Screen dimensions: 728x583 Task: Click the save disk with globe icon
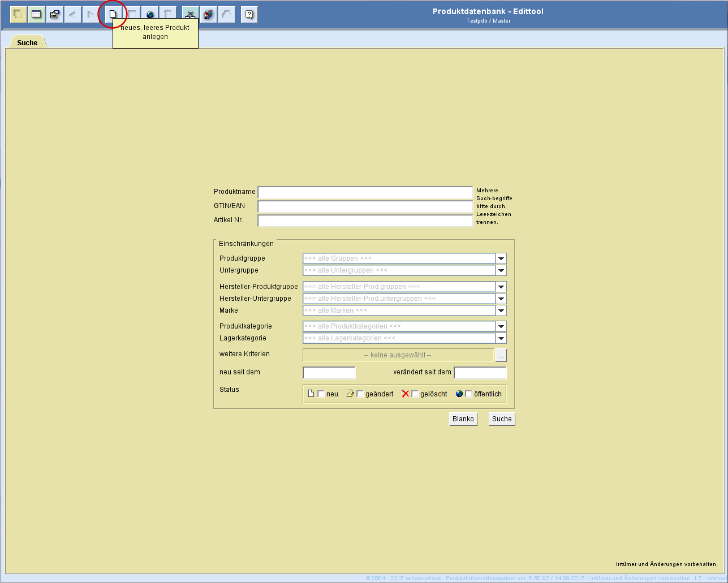(208, 14)
